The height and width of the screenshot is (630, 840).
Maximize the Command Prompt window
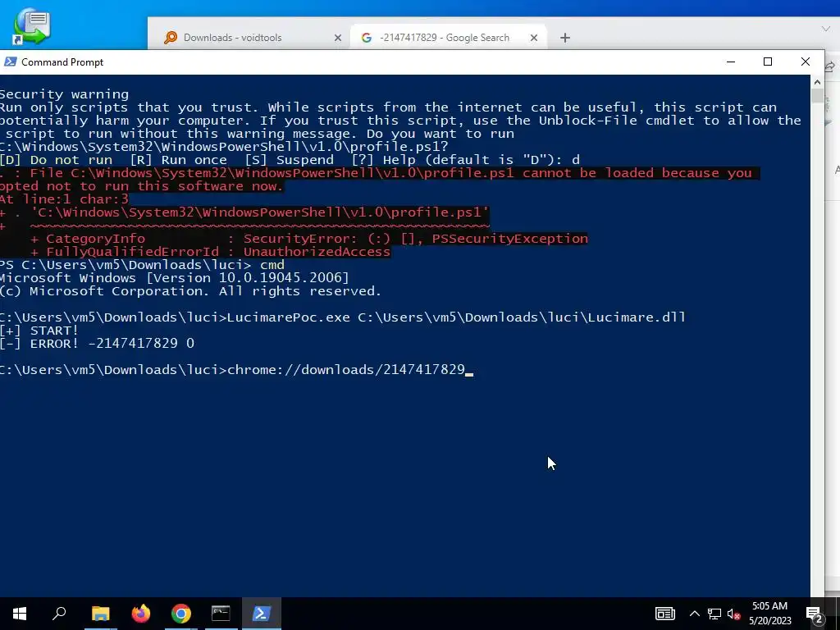click(768, 62)
